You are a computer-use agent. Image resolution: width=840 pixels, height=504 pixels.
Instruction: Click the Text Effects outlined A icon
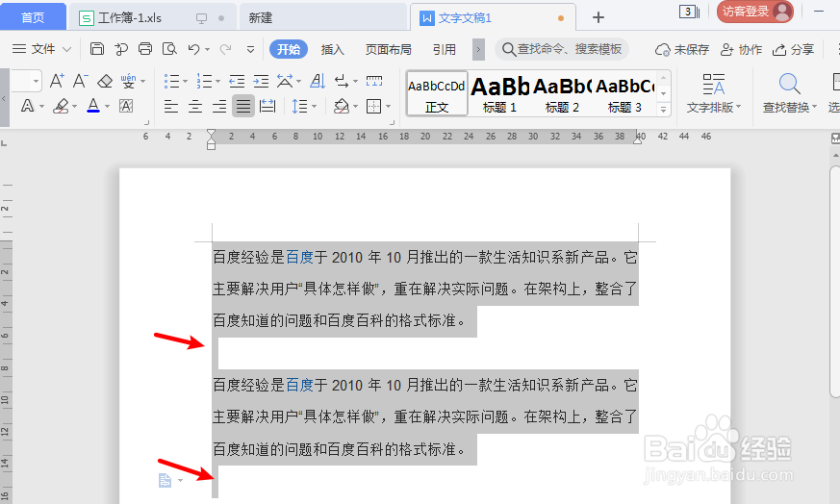tap(27, 106)
